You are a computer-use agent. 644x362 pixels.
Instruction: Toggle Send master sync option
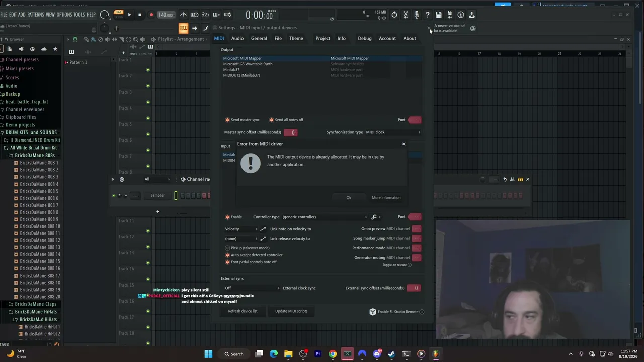(243, 120)
